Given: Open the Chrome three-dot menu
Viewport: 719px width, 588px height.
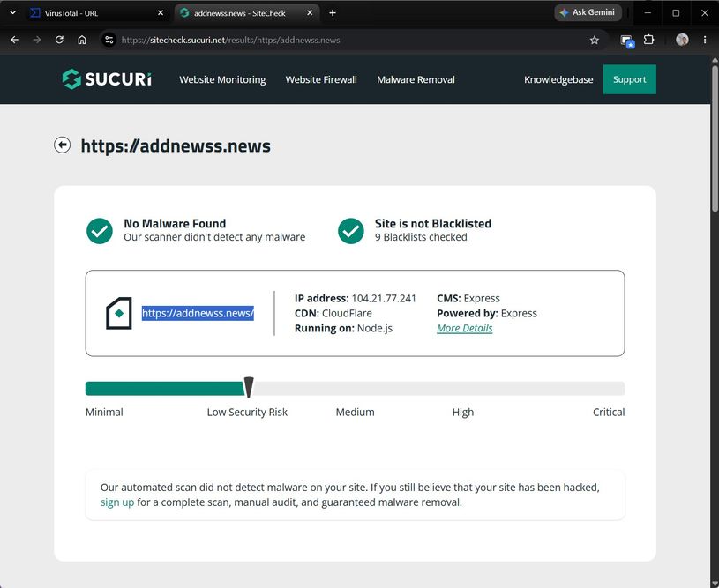Looking at the screenshot, I should coord(705,40).
